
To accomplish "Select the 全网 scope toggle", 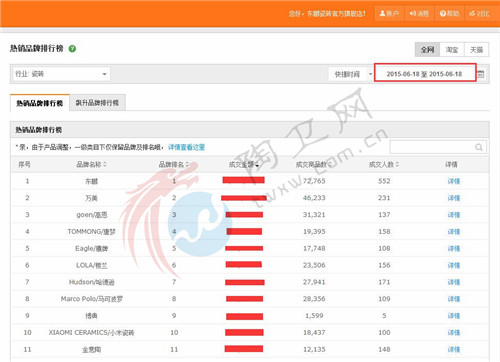I will point(427,50).
